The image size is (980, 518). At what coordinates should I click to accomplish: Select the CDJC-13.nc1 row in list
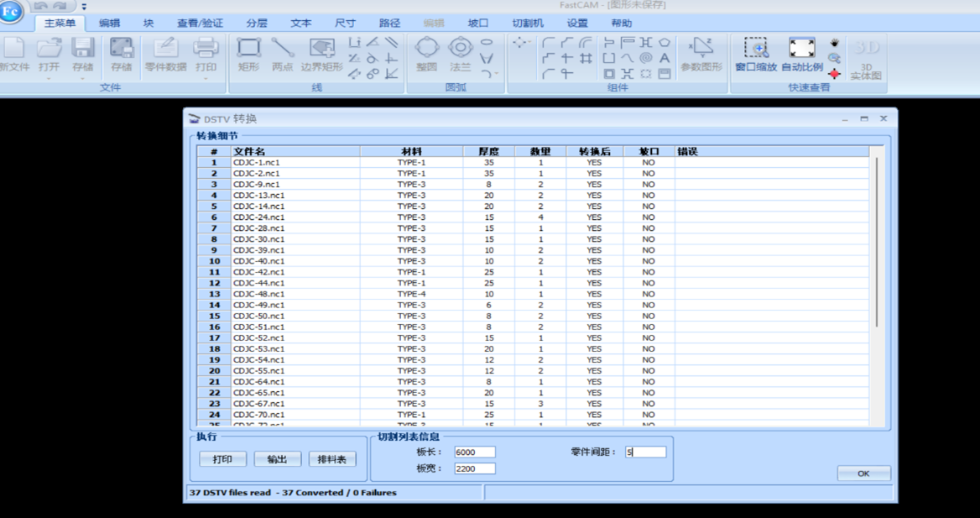pos(258,195)
